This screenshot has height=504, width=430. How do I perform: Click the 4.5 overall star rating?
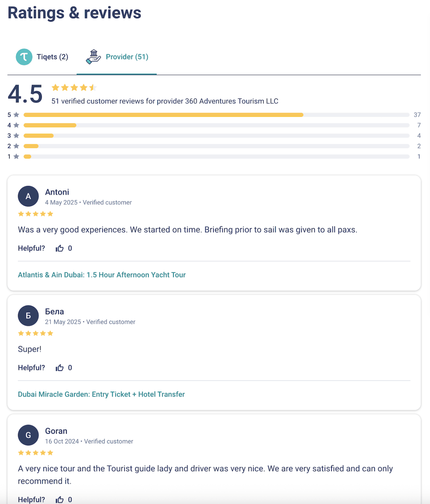tap(74, 87)
